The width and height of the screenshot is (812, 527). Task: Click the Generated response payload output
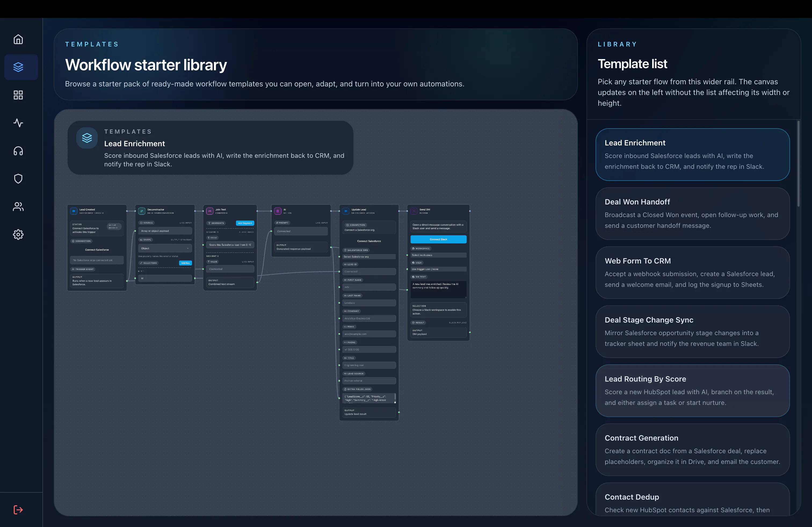(301, 247)
